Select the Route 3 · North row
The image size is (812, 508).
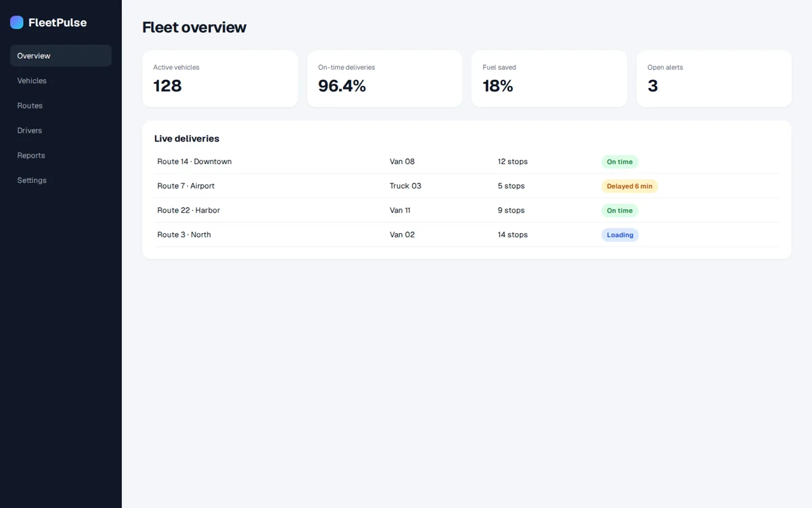pos(467,235)
